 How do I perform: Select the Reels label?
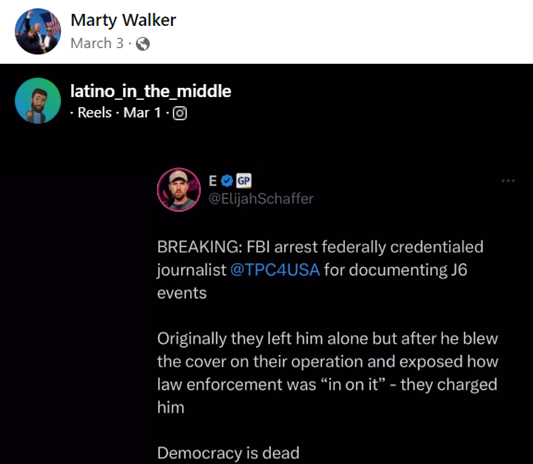tap(94, 113)
